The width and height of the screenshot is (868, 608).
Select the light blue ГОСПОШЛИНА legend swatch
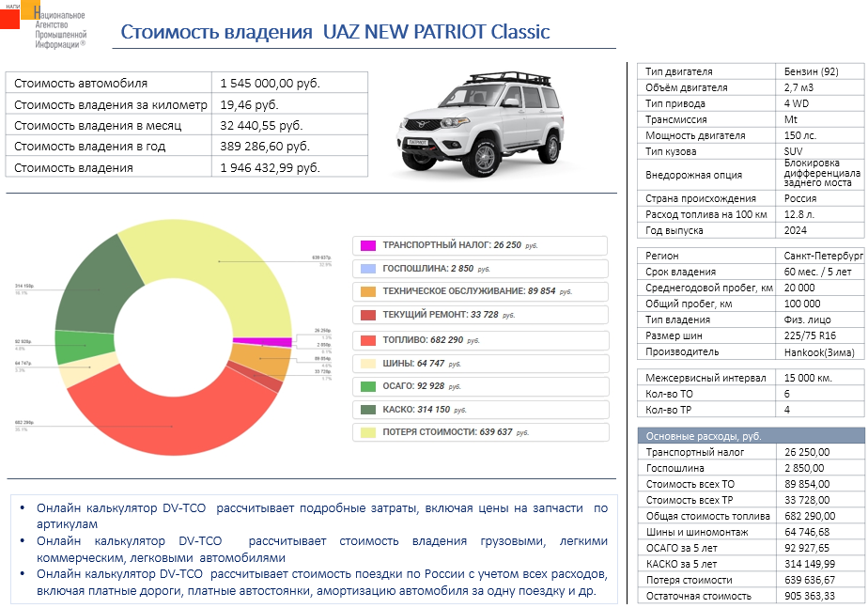[367, 269]
